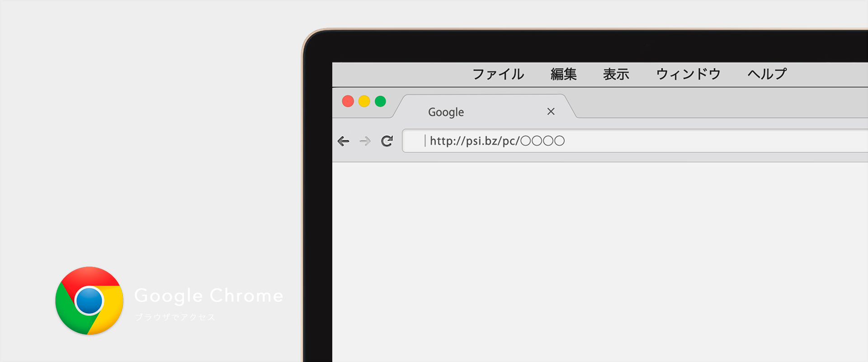Open the ウィンドウ menu
868x362 pixels.
(688, 74)
